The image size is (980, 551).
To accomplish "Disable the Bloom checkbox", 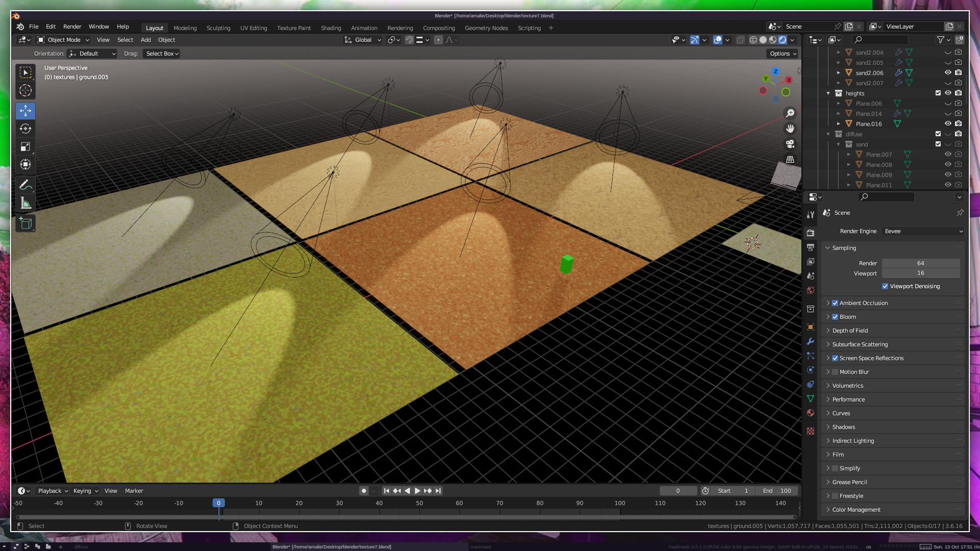I will pyautogui.click(x=835, y=317).
